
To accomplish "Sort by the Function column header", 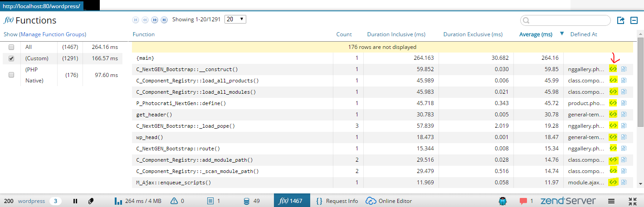I will point(144,34).
